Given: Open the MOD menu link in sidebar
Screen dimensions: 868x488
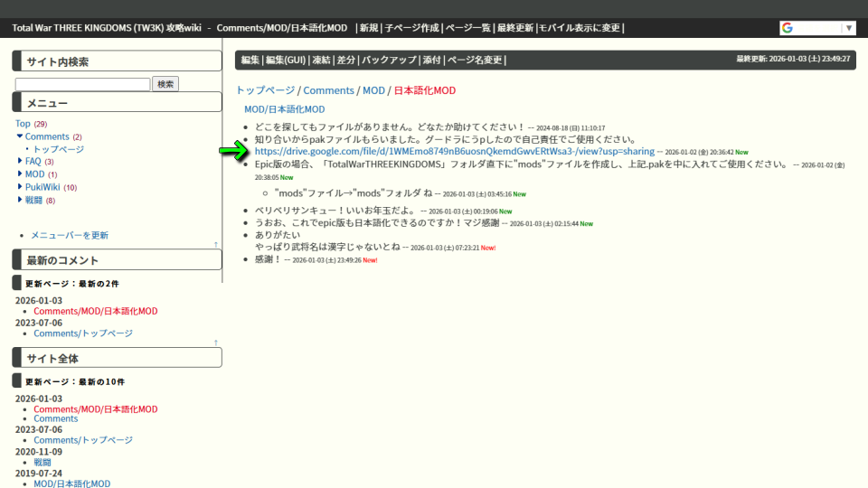Looking at the screenshot, I should click(35, 174).
